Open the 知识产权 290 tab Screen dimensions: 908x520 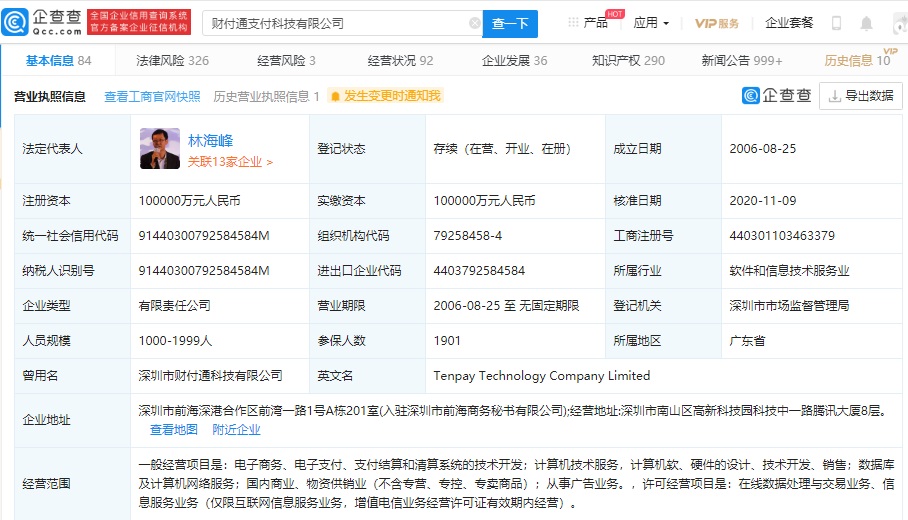(x=628, y=60)
